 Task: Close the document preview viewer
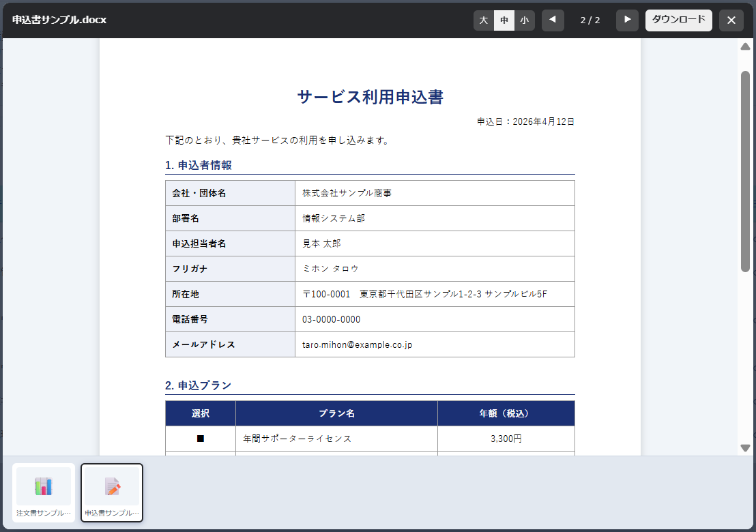pyautogui.click(x=731, y=20)
